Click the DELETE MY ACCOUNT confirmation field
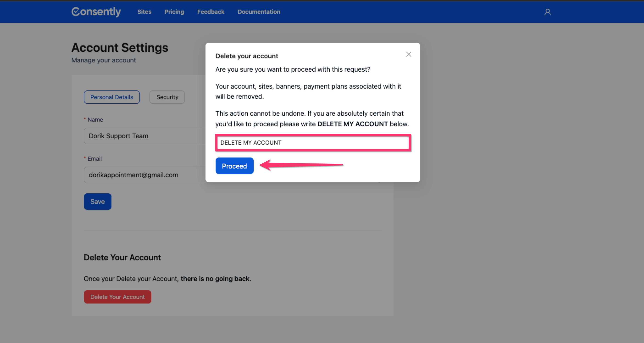 coord(313,143)
